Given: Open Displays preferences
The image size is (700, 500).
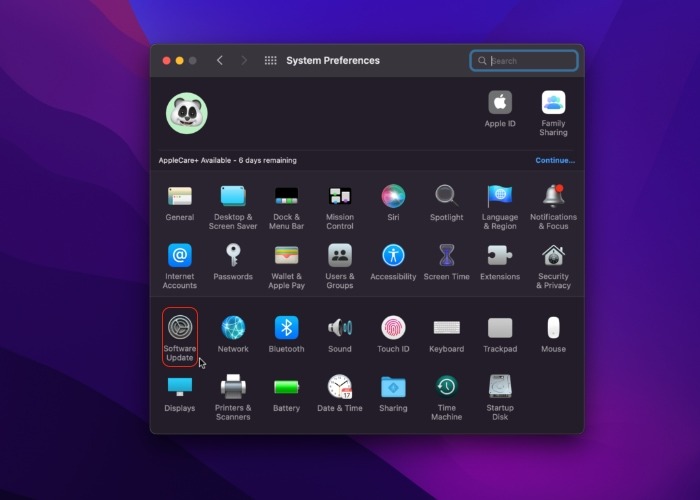Looking at the screenshot, I should pos(179,393).
